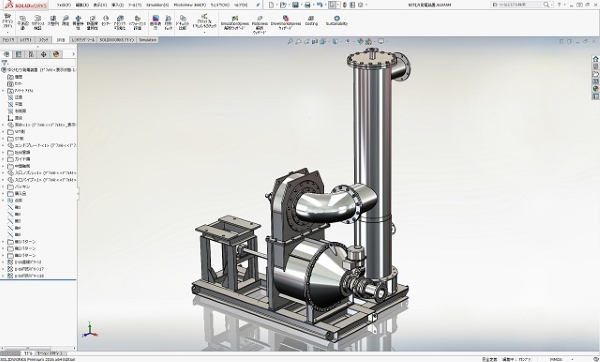This screenshot has height=362, width=600.
Task: Expand the Gasket folder in the tree
Action: [x=3, y=187]
